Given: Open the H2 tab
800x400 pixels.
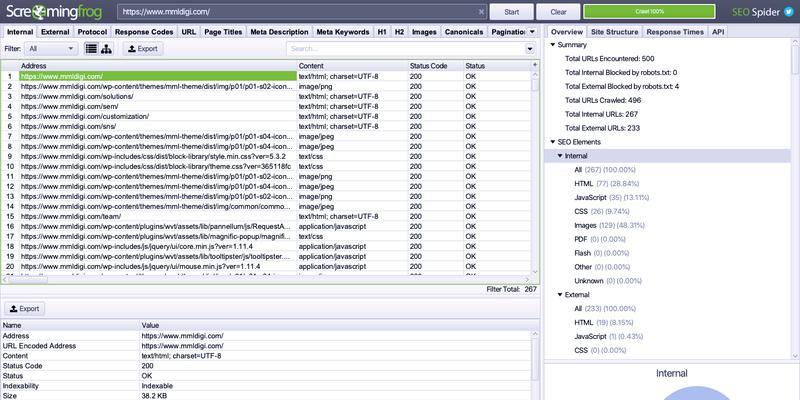Looking at the screenshot, I should pyautogui.click(x=399, y=32).
